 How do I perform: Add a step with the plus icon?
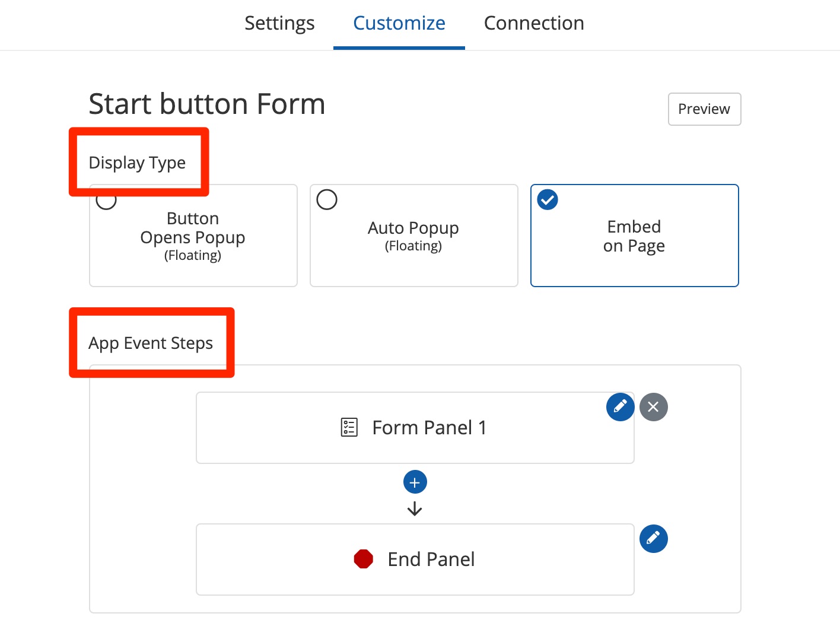pos(415,482)
